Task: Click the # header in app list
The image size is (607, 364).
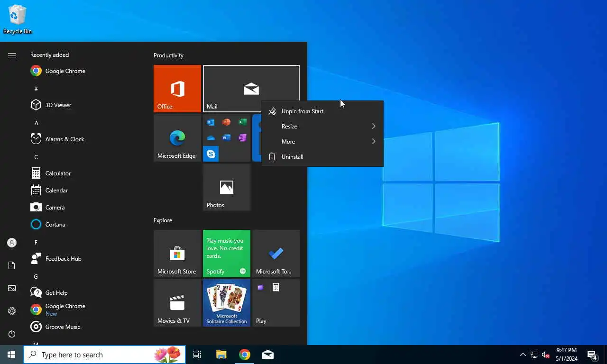Action: coord(36,89)
